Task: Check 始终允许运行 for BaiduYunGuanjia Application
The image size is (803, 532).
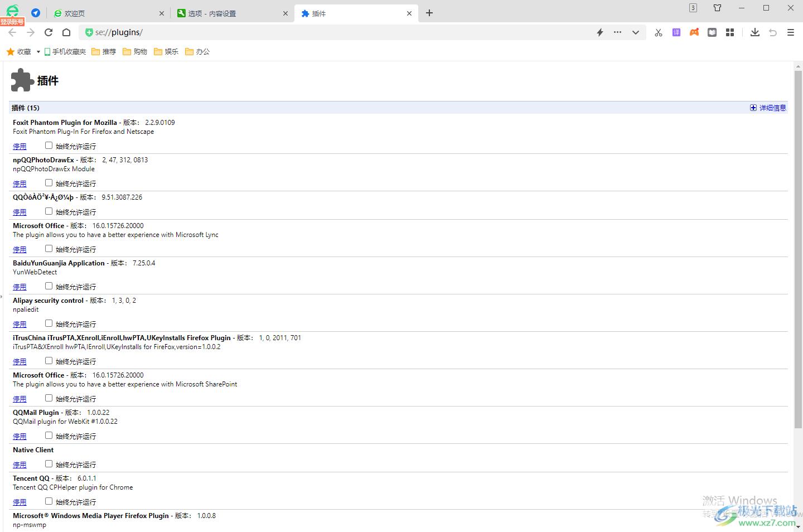Action: [49, 286]
